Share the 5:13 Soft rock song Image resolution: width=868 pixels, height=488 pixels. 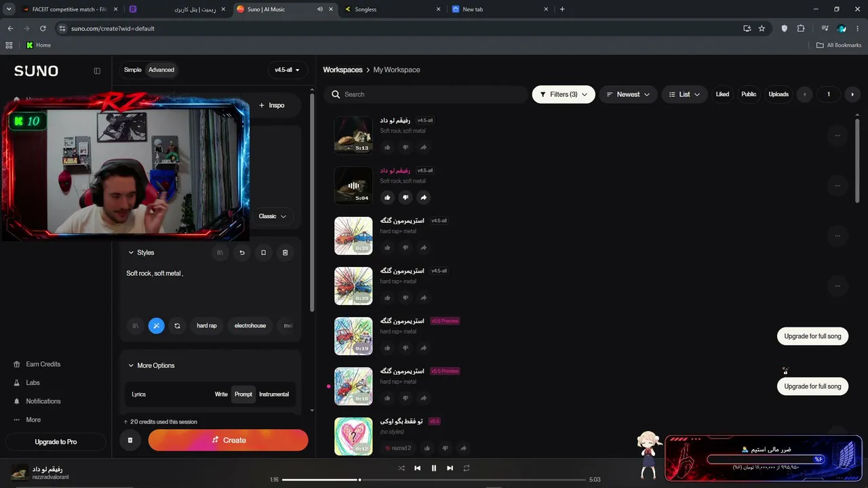click(x=424, y=147)
